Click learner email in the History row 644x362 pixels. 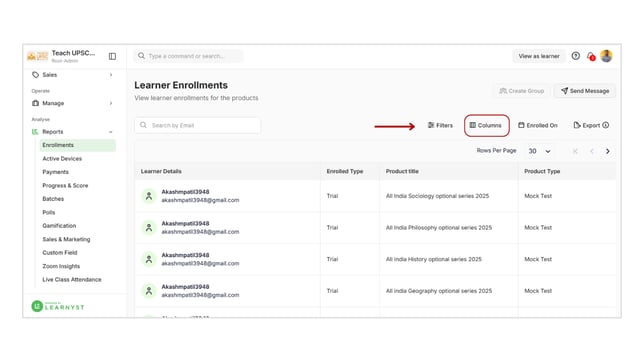click(200, 263)
